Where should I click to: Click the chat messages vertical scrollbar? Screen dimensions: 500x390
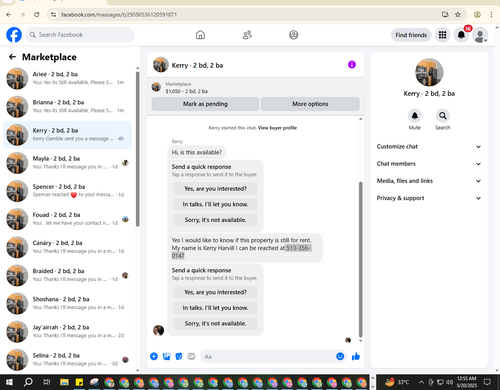click(360, 259)
